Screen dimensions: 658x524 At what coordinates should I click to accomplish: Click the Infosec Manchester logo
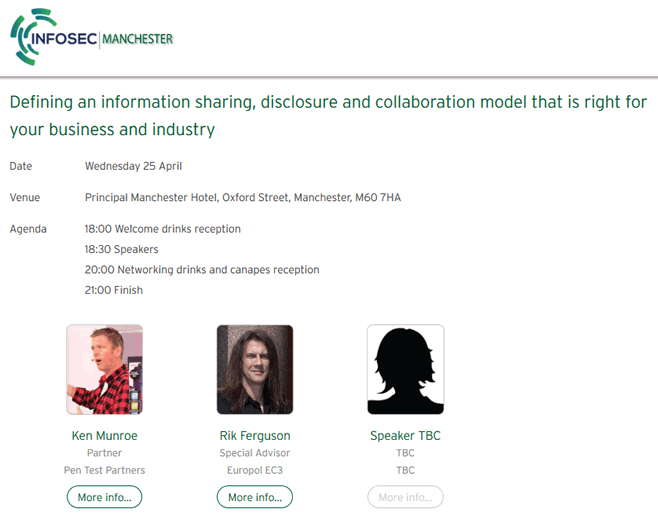[91, 37]
